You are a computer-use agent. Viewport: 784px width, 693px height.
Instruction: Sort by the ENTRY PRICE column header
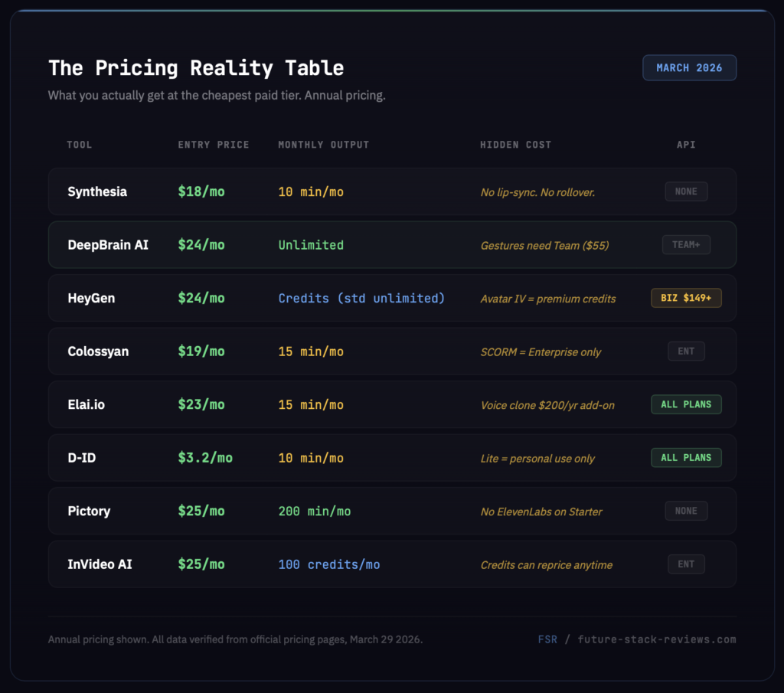click(x=214, y=145)
